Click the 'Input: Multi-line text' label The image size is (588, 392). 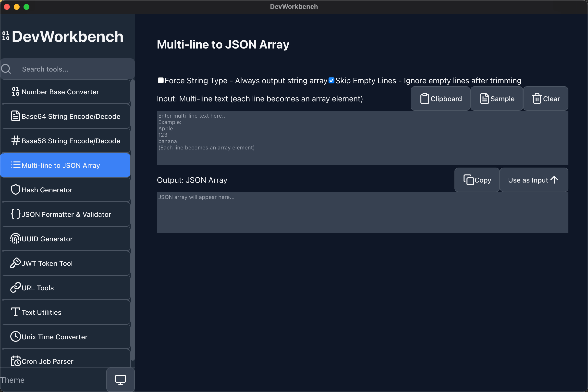coord(260,99)
